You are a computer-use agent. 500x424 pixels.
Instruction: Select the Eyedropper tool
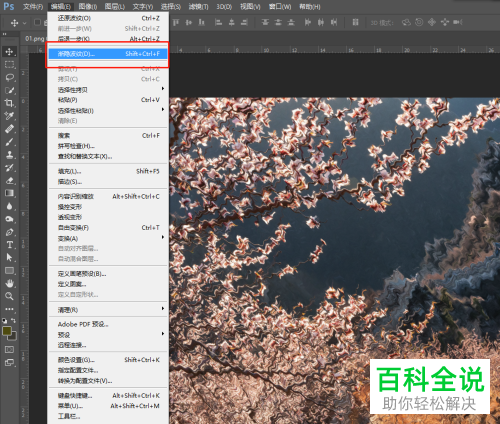tap(9, 116)
